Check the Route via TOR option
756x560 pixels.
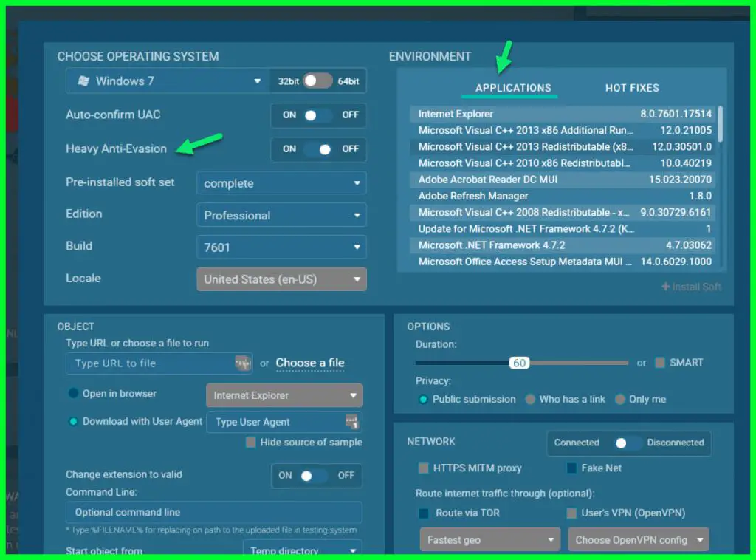[423, 513]
